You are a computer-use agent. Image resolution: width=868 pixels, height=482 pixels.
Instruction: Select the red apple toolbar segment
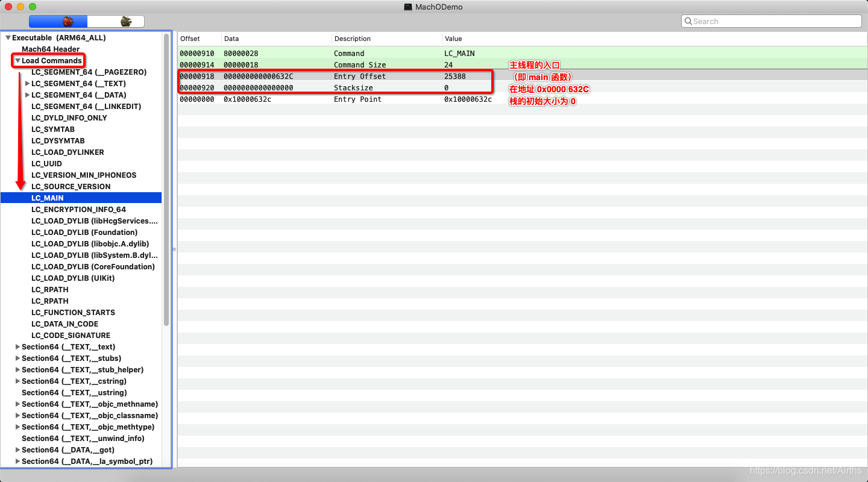pos(58,22)
